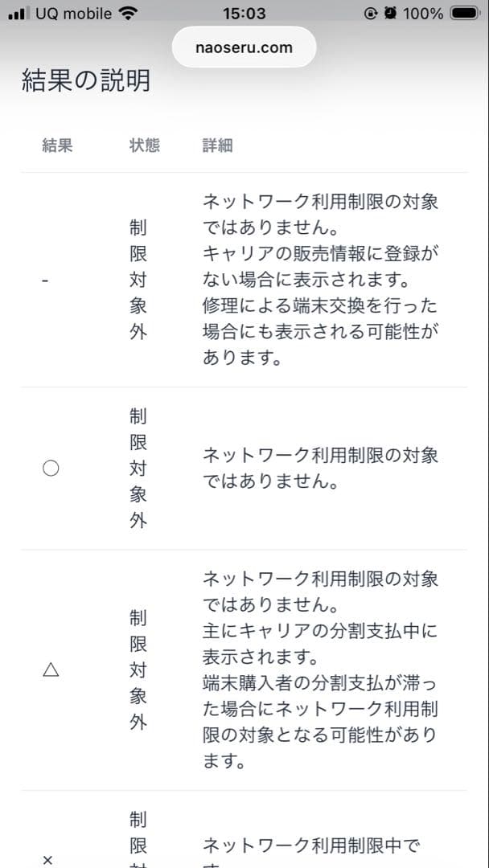Tap 制限対象外 status text beside ○ symbol
Viewport: 489px width, 868px height.
tap(138, 467)
